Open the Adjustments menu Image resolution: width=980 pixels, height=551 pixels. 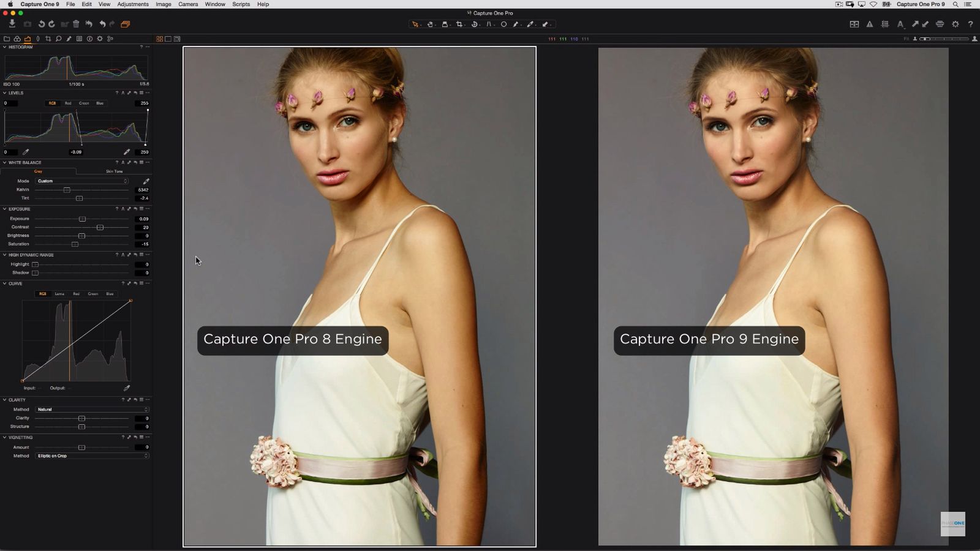133,4
